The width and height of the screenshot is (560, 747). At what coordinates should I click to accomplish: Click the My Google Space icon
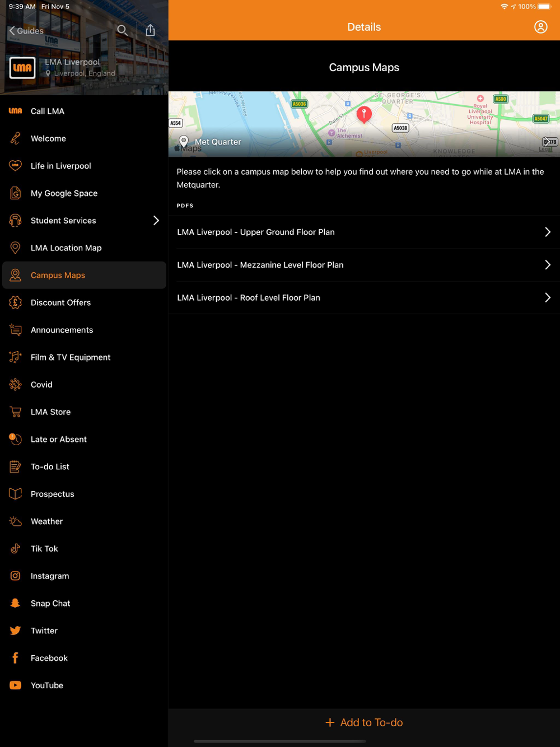(15, 193)
